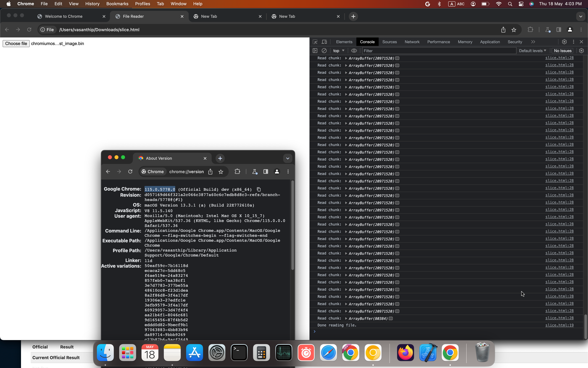Open slice.html:28 link on the ArrayBuffer(80384) row
588x368 pixels.
pos(559,318)
